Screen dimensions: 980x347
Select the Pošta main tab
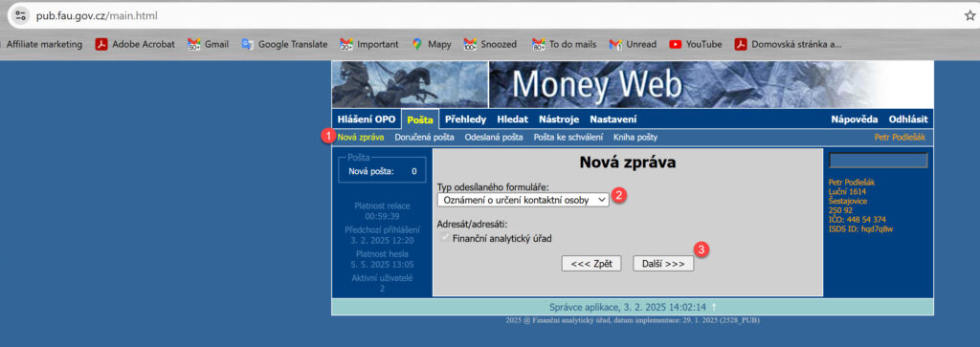click(x=419, y=119)
